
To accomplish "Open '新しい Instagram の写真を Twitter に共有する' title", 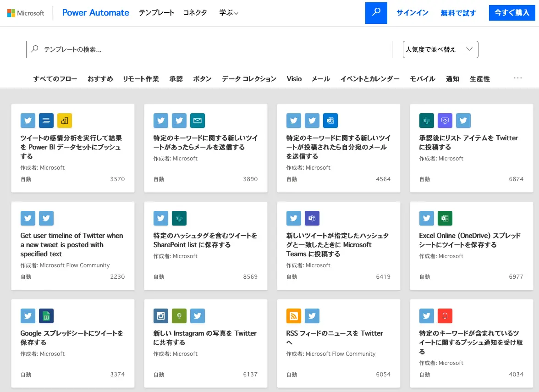I will (205, 337).
